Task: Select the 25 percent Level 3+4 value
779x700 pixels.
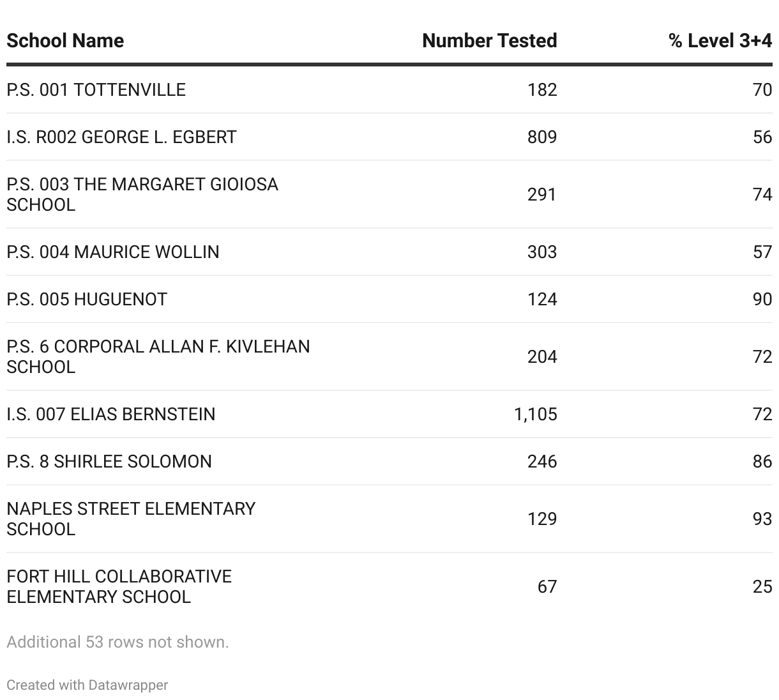Action: 762,586
